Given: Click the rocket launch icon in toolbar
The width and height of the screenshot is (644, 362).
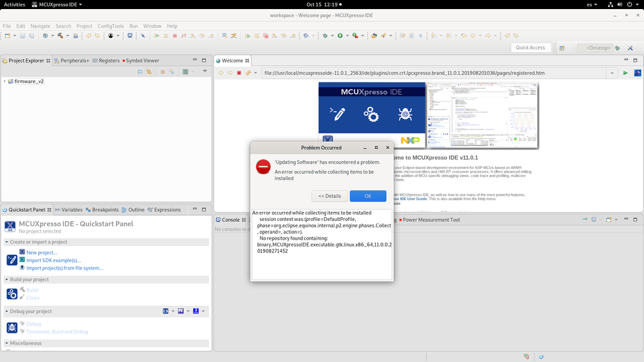Looking at the screenshot, I should click(383, 35).
